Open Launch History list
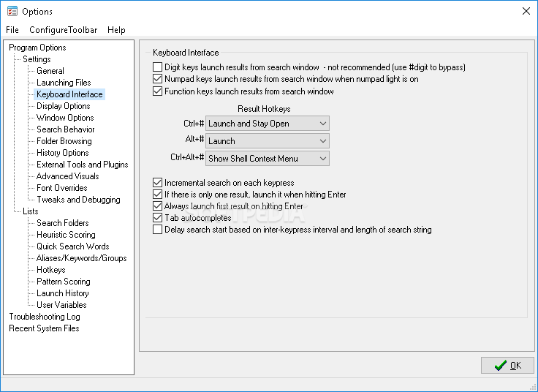 (x=63, y=293)
